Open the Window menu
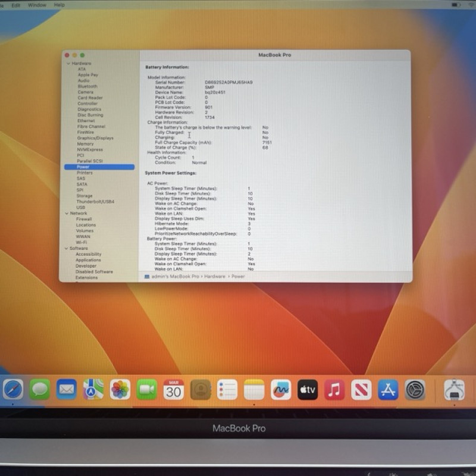Screen dimensions: 476x476 click(37, 5)
